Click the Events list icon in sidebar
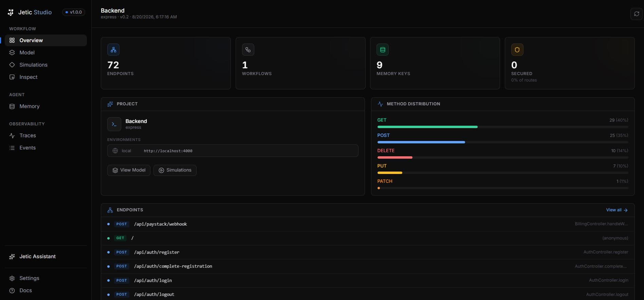Viewport: 644px width, 300px height. (x=12, y=148)
